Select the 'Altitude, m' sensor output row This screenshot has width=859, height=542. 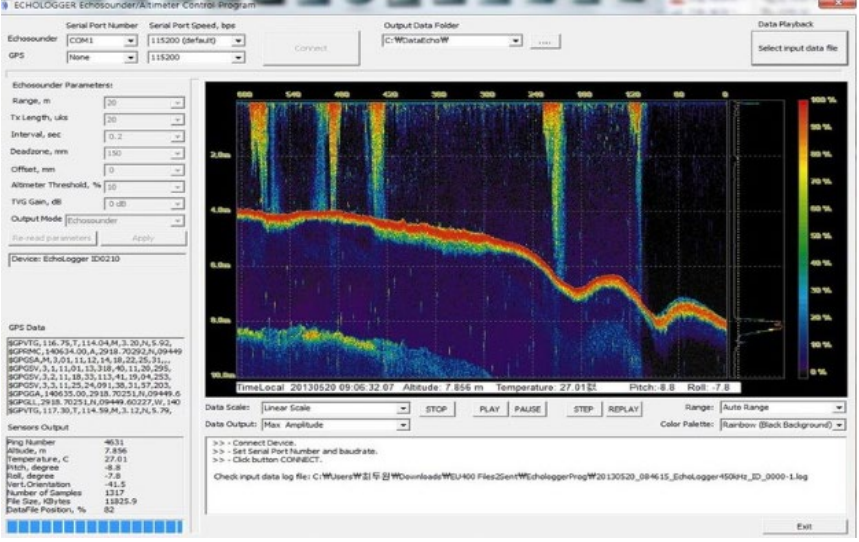click(94, 451)
